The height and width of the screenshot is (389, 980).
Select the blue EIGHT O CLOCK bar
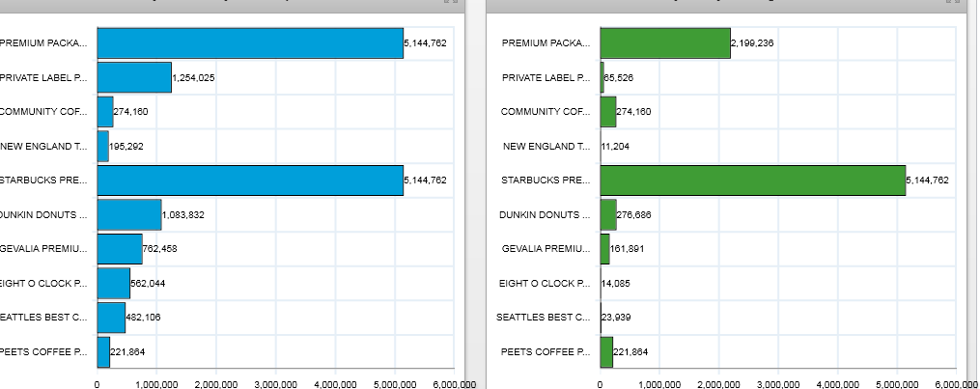(113, 284)
